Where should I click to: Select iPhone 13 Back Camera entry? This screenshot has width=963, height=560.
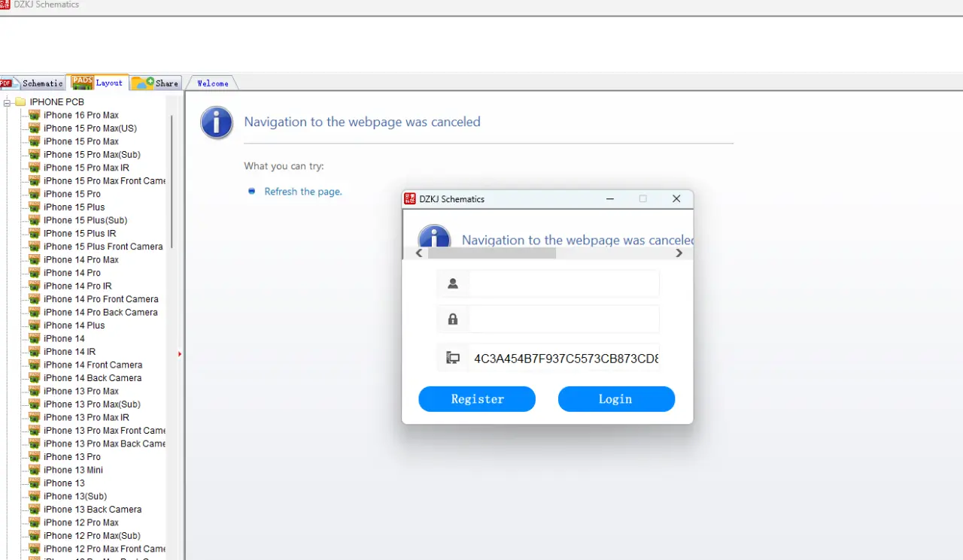tap(93, 510)
